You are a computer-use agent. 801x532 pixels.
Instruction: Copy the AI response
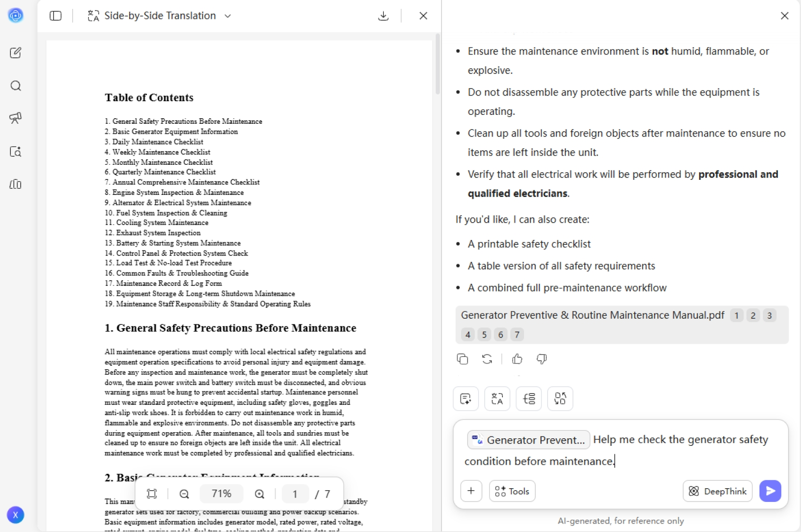tap(463, 359)
